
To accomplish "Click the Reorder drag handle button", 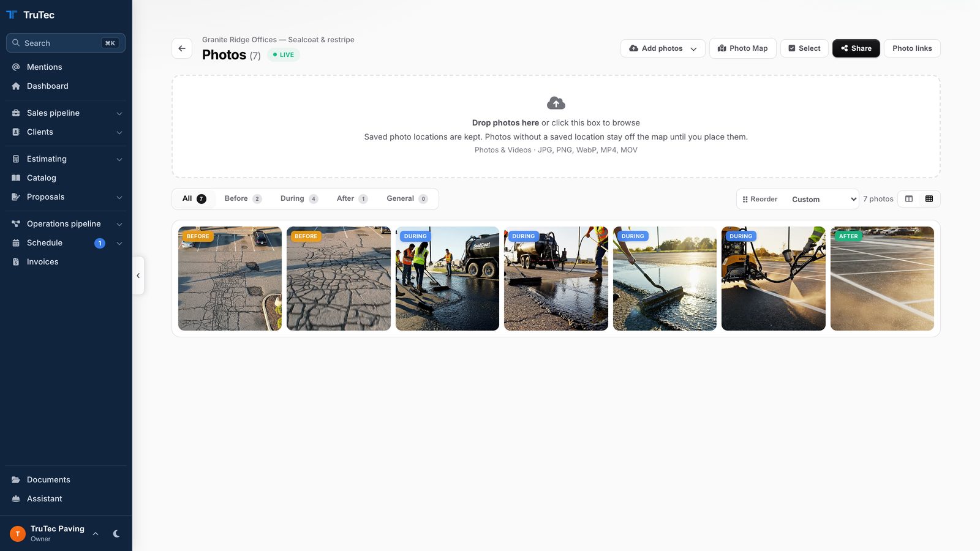I will coord(760,199).
